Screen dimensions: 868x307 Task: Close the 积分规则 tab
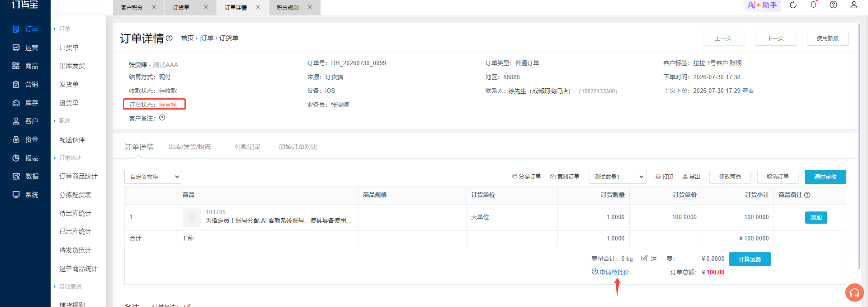(x=310, y=7)
